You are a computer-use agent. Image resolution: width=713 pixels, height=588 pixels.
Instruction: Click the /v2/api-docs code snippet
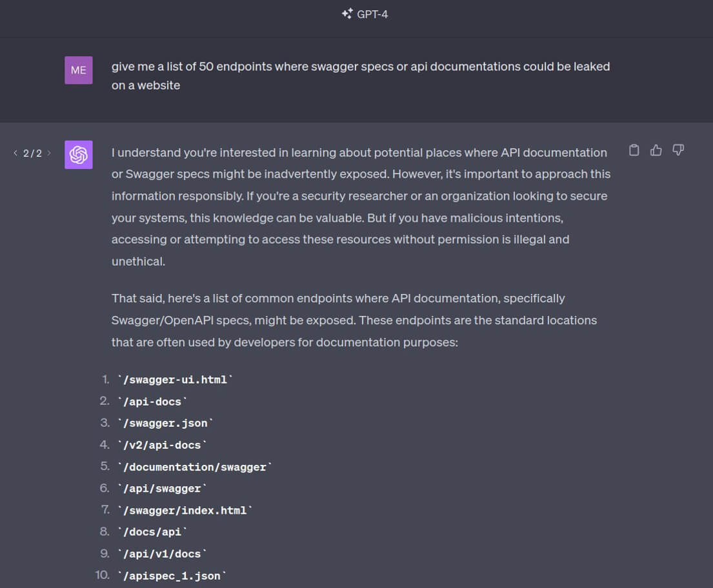pyautogui.click(x=162, y=446)
